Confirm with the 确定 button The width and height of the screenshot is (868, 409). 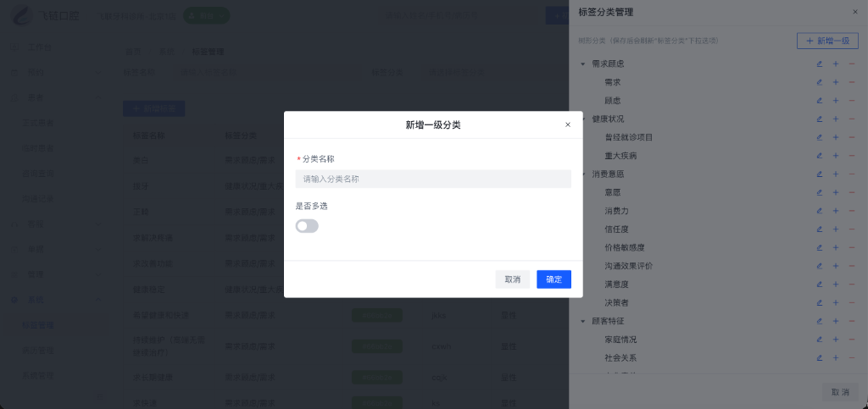(554, 279)
